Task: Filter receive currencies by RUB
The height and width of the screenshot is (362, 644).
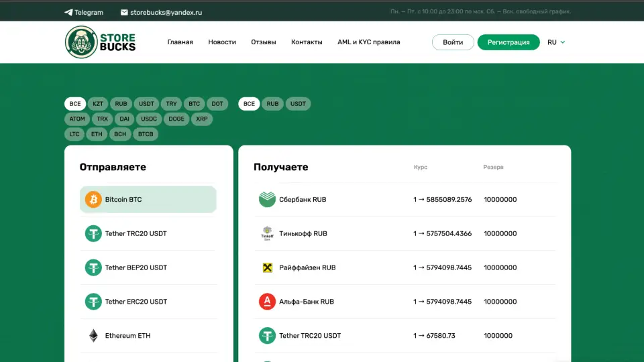Action: pyautogui.click(x=272, y=104)
